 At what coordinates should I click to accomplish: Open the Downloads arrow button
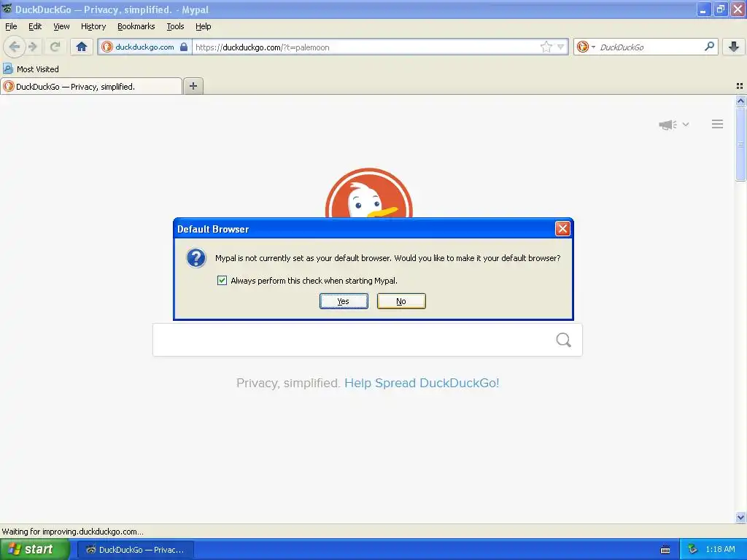click(x=734, y=47)
